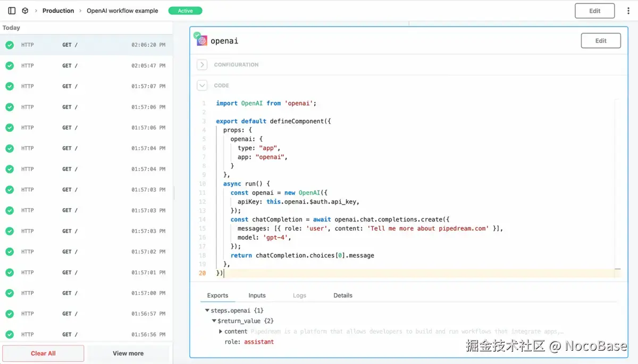Click 'export default defineComponent' code line

[274, 121]
